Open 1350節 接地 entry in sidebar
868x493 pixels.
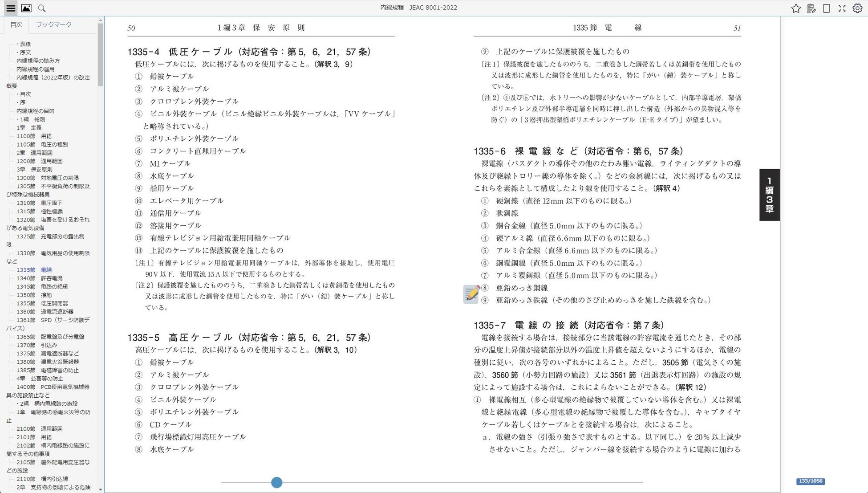(x=34, y=295)
